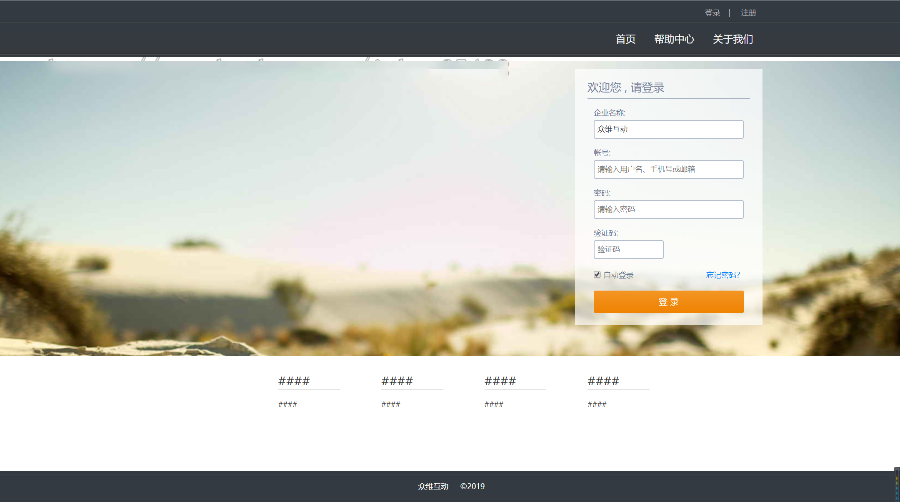
Task: Select the second #### footer heading
Action: tap(397, 381)
